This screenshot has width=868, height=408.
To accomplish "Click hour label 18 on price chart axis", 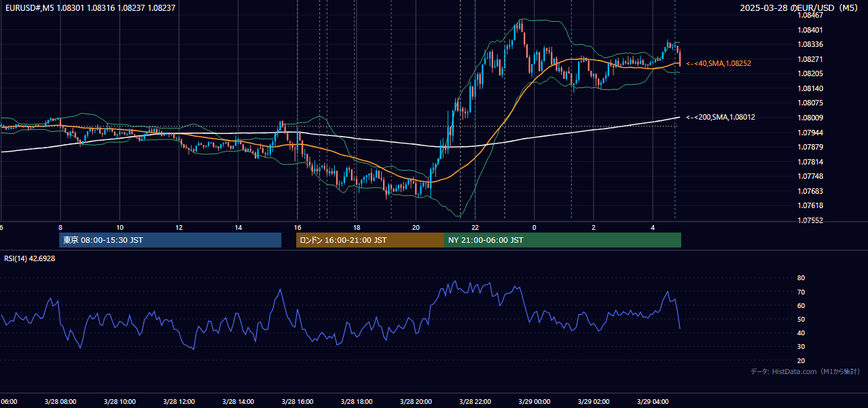I will coord(357,227).
